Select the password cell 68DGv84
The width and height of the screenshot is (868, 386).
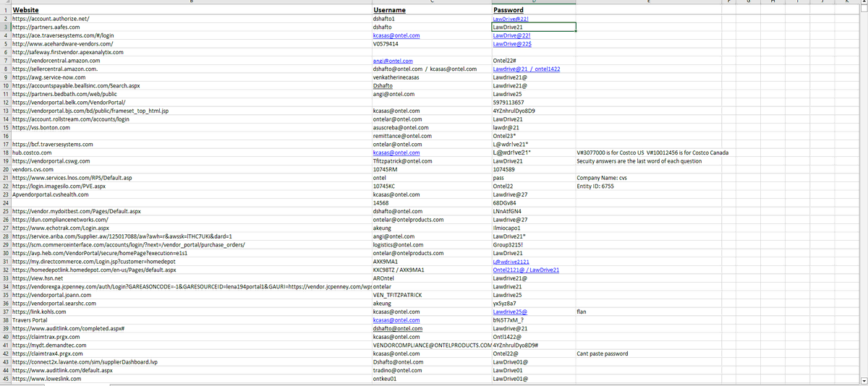coord(533,203)
